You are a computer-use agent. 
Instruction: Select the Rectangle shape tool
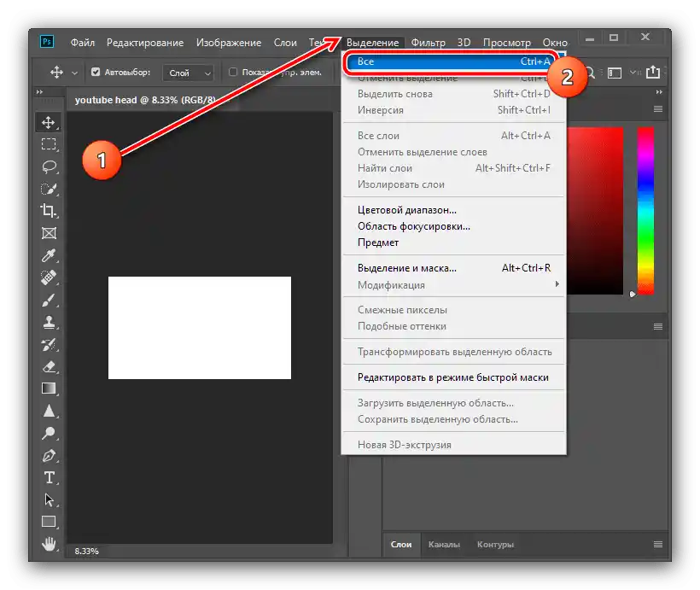coord(49,522)
